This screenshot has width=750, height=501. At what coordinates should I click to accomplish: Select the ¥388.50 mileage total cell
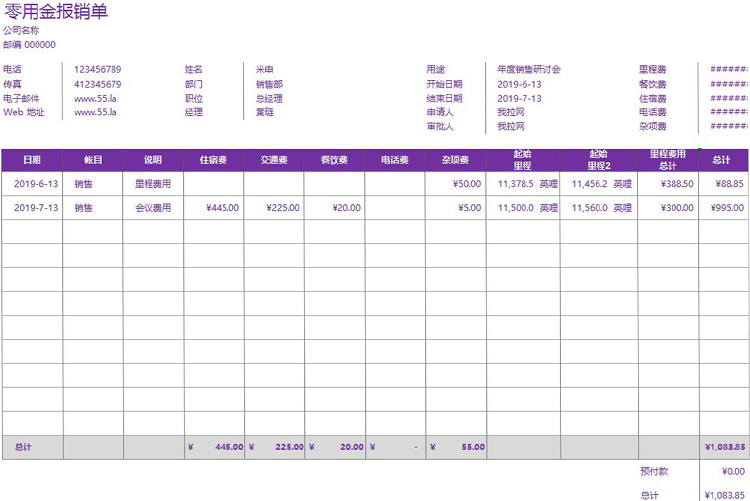[x=668, y=184]
